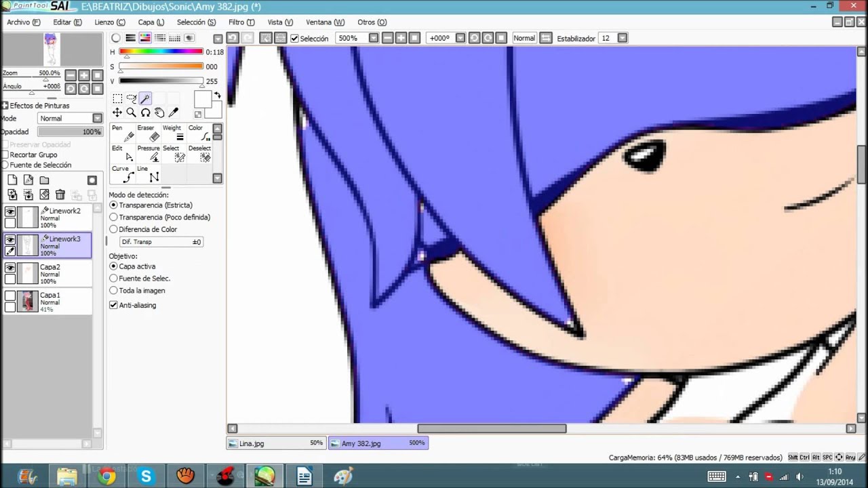868x488 pixels.
Task: Disable the Anti-aliasing checkbox
Action: click(x=113, y=306)
